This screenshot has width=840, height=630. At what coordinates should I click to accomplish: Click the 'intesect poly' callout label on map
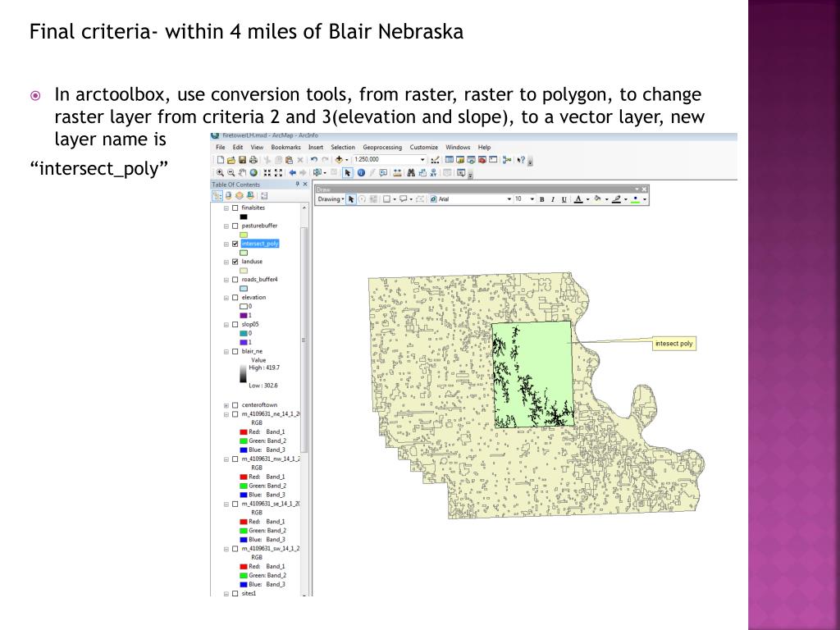tap(674, 344)
